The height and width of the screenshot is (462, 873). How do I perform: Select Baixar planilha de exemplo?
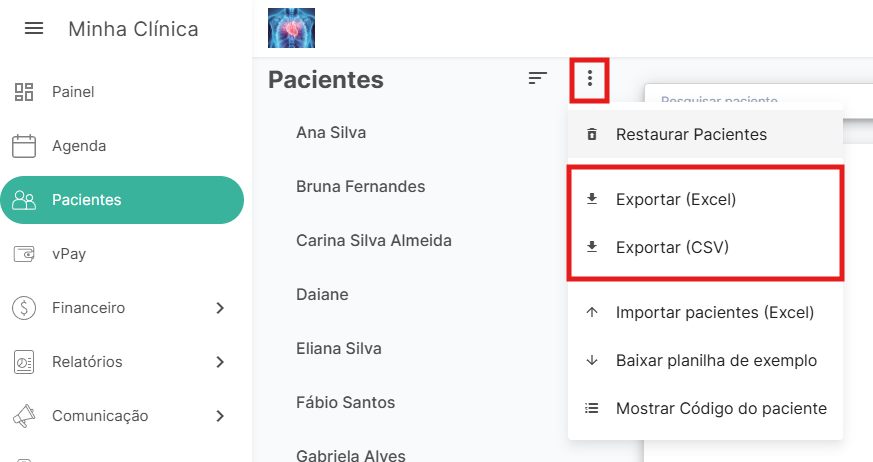coord(716,360)
